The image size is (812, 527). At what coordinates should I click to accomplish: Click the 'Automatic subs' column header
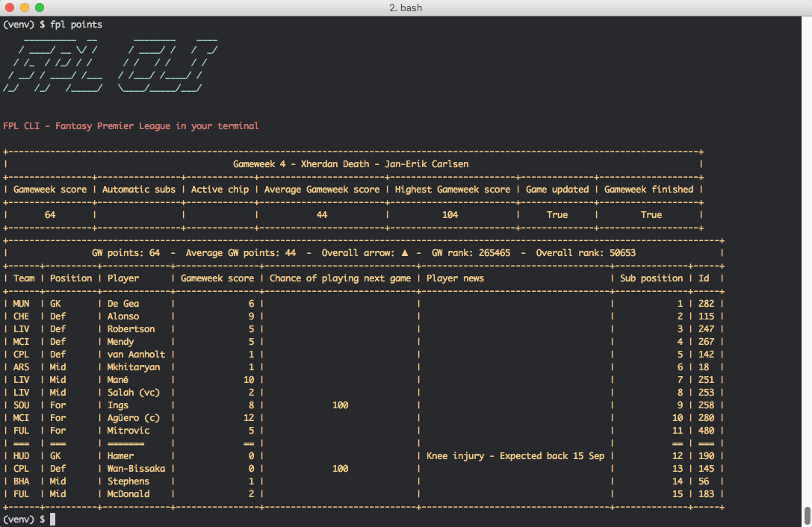click(x=139, y=190)
